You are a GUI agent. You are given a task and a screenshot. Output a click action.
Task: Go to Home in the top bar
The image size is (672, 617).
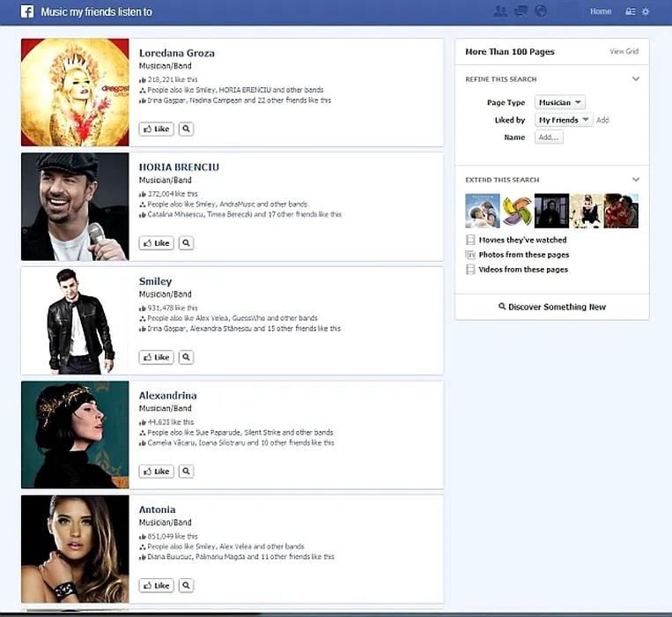tap(601, 11)
